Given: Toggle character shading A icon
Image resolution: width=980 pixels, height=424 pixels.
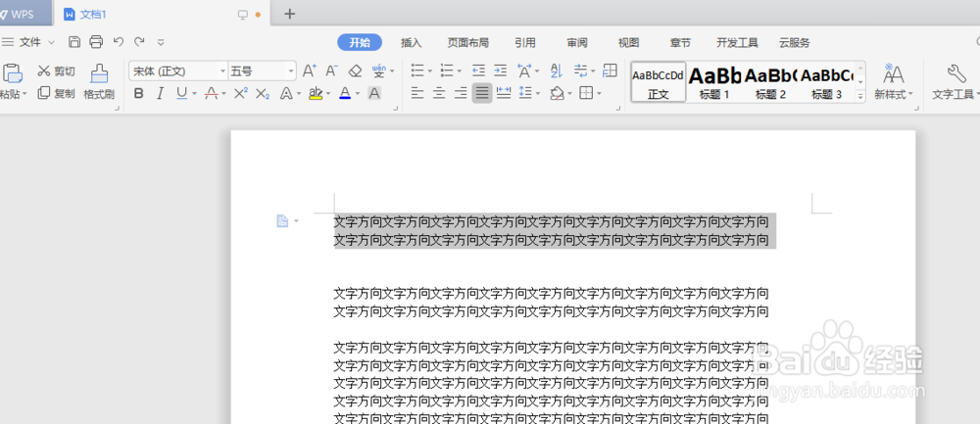Looking at the screenshot, I should [374, 94].
